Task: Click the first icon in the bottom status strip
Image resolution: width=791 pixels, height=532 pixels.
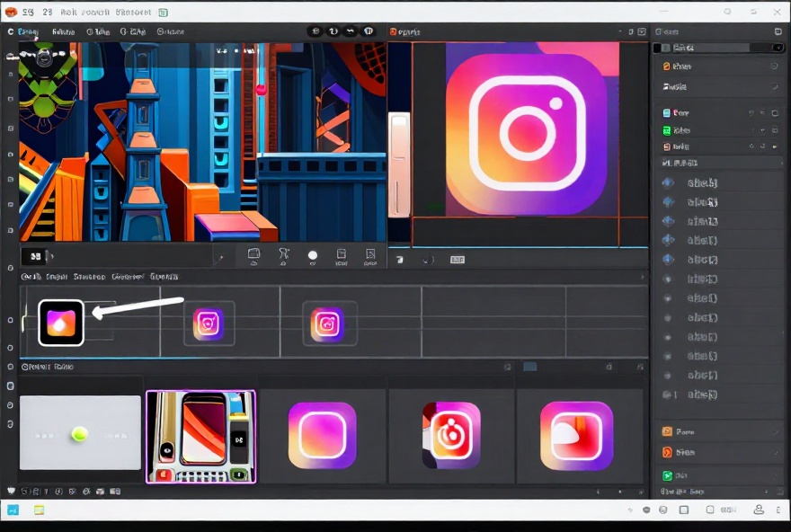Action: (11, 492)
